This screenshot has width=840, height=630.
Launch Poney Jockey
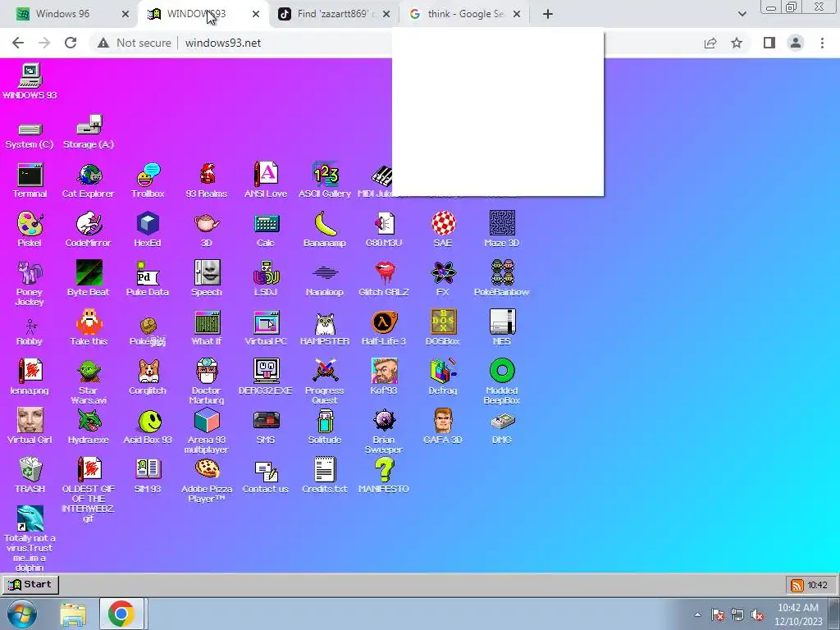click(x=30, y=283)
